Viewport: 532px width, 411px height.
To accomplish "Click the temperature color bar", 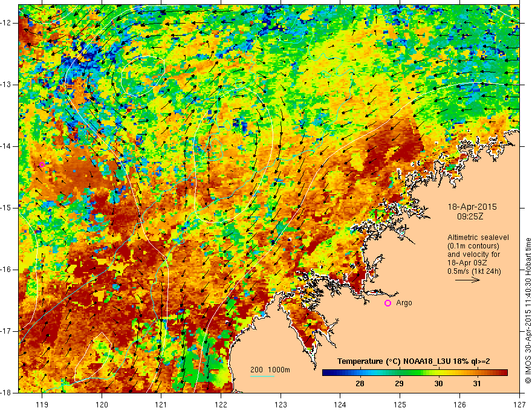I will click(x=415, y=372).
